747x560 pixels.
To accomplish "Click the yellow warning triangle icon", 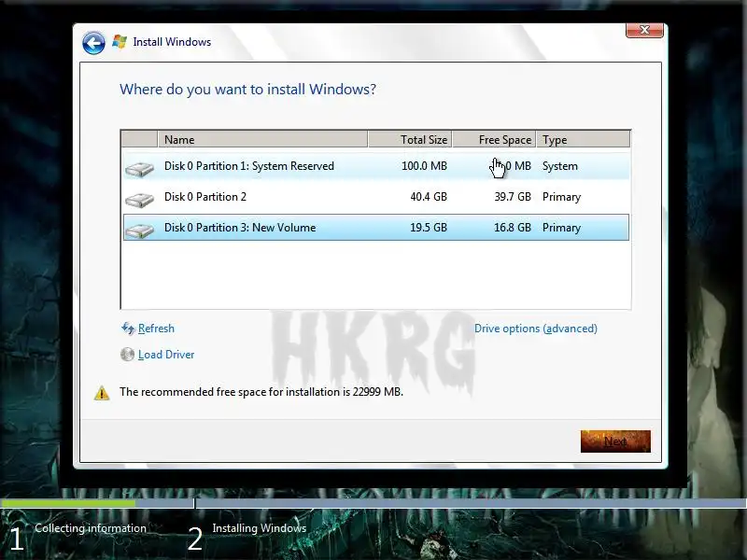I will (x=102, y=393).
